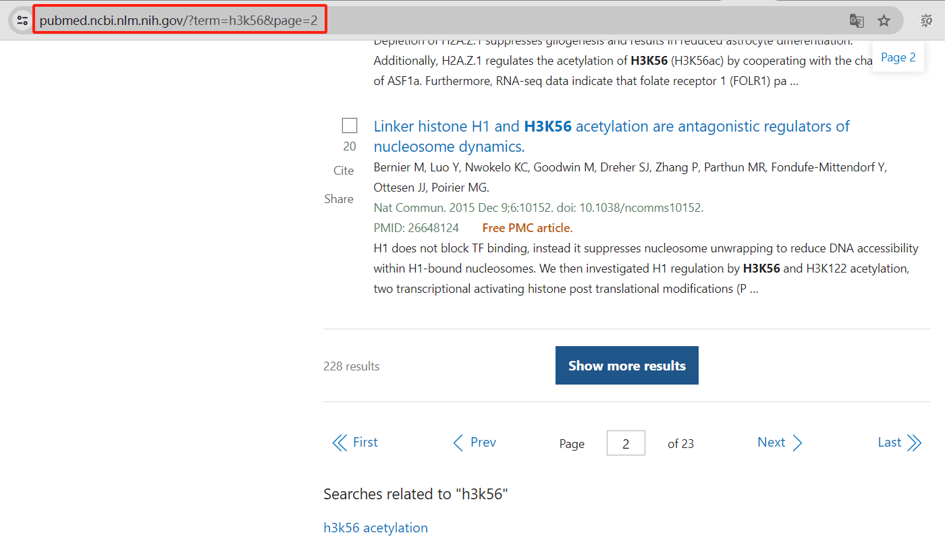This screenshot has width=945, height=560.
Task: Click the translate page icon
Action: [x=857, y=21]
